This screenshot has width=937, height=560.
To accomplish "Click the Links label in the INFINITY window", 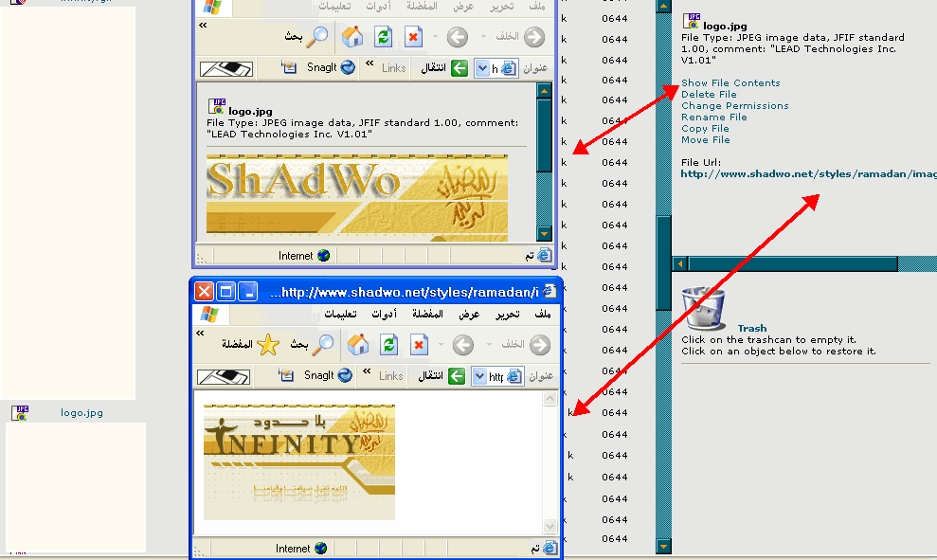I will coord(391,376).
